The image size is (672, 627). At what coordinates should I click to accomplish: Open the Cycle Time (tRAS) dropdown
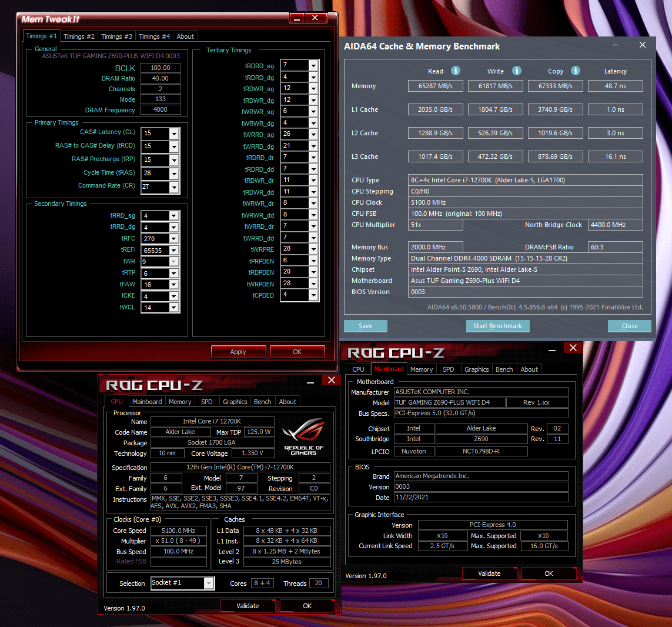(174, 174)
